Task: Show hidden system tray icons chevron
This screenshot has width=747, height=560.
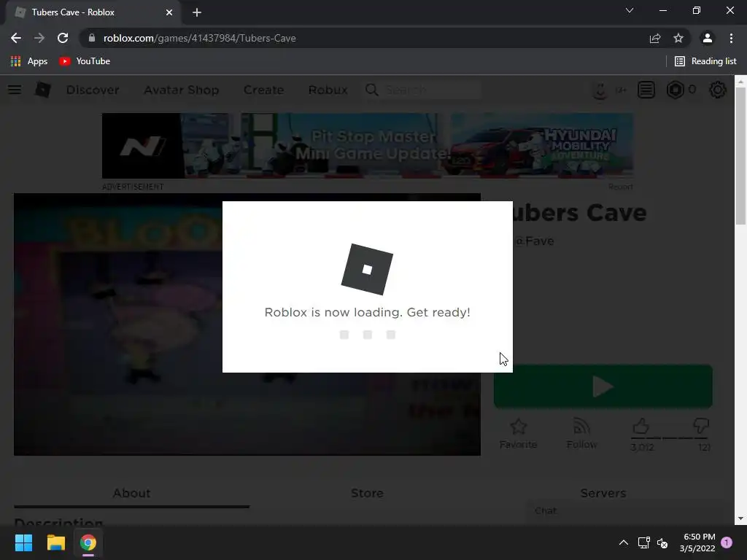Action: (x=623, y=542)
